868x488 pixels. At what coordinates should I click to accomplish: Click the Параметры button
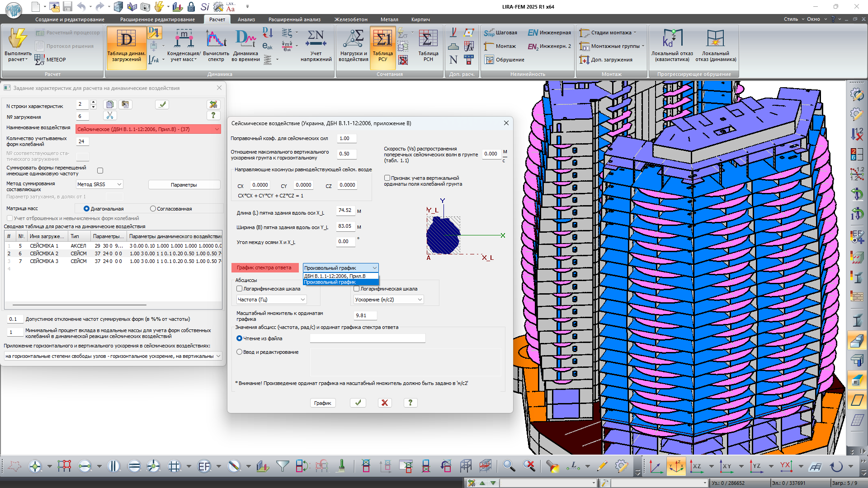click(x=184, y=185)
